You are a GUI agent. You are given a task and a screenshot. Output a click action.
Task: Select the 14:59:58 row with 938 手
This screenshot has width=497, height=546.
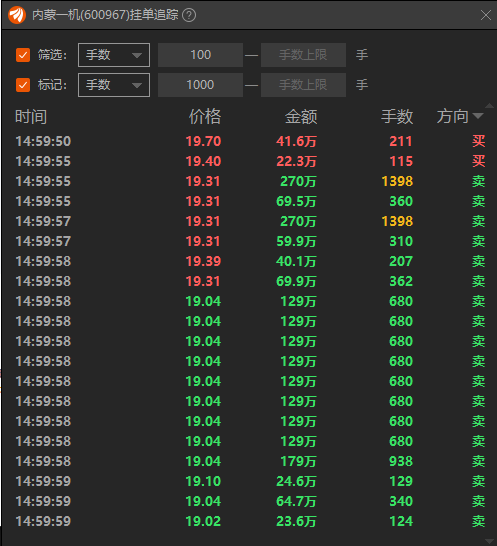(250, 461)
